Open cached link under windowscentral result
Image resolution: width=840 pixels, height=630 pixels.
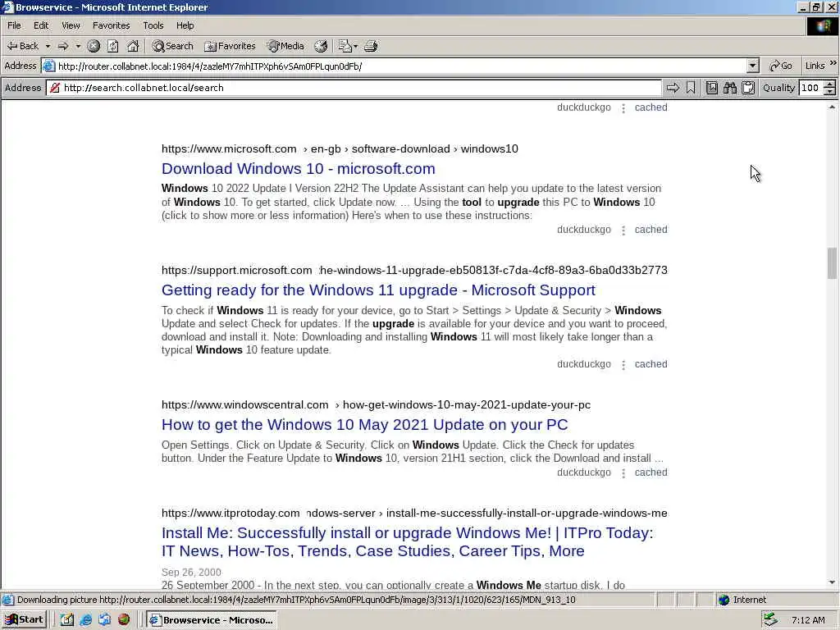[x=651, y=472]
